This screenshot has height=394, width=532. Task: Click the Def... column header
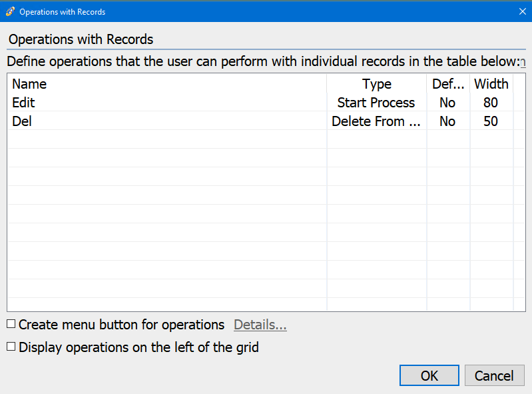pyautogui.click(x=448, y=84)
